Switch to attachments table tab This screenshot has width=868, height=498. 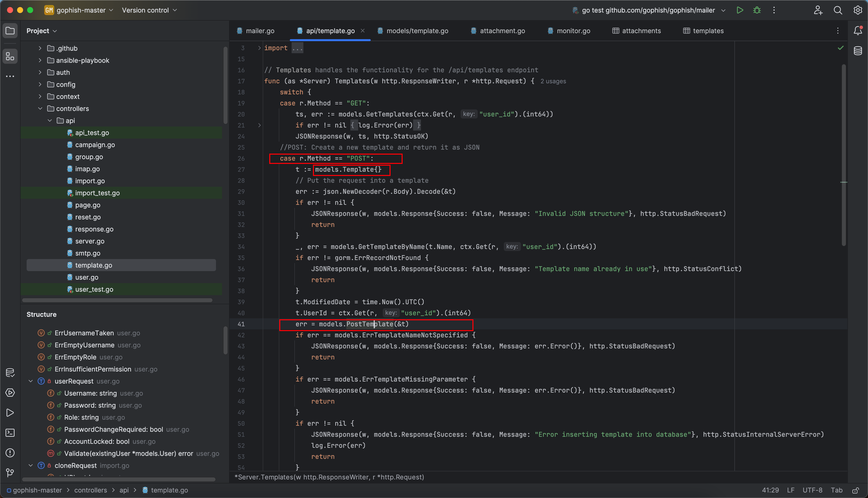(636, 31)
